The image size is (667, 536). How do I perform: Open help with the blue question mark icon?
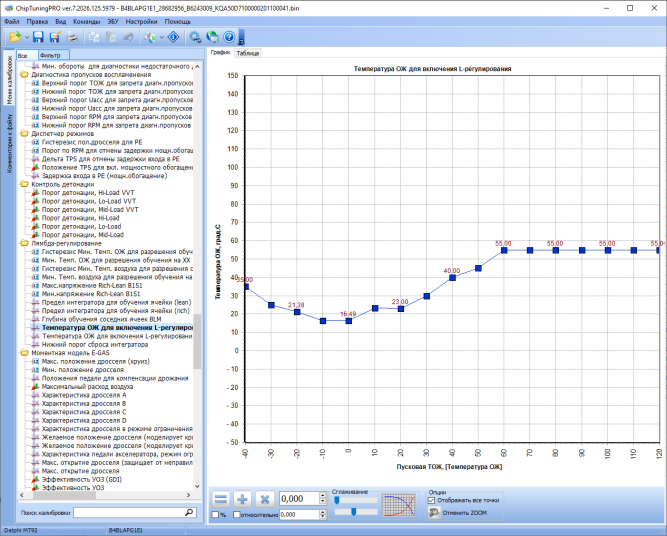[x=229, y=37]
